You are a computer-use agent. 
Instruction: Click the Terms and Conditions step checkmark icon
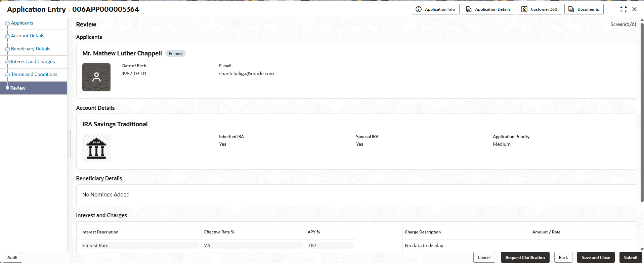tap(7, 75)
